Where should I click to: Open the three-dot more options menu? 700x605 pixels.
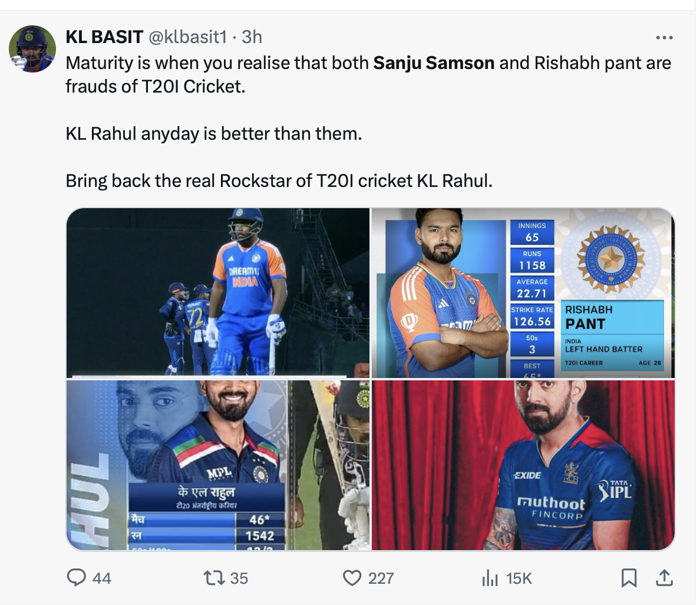point(663,38)
